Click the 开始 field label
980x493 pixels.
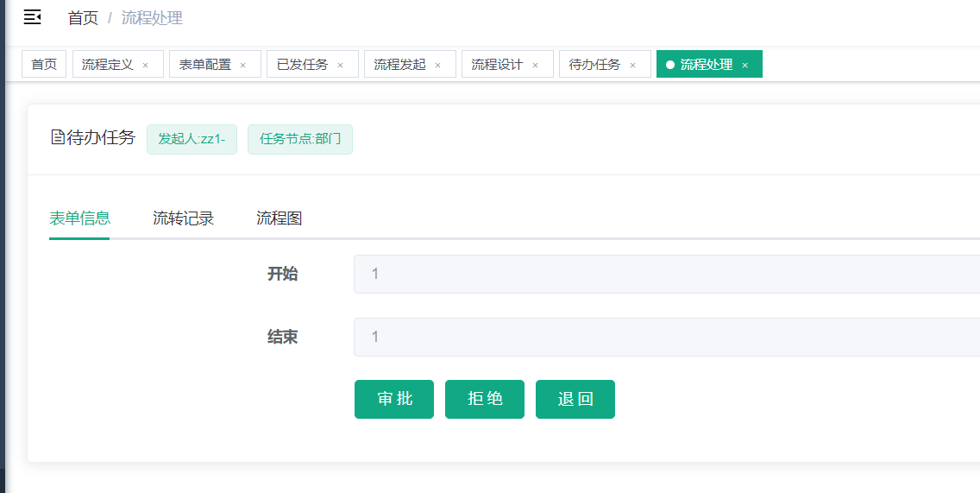(282, 274)
